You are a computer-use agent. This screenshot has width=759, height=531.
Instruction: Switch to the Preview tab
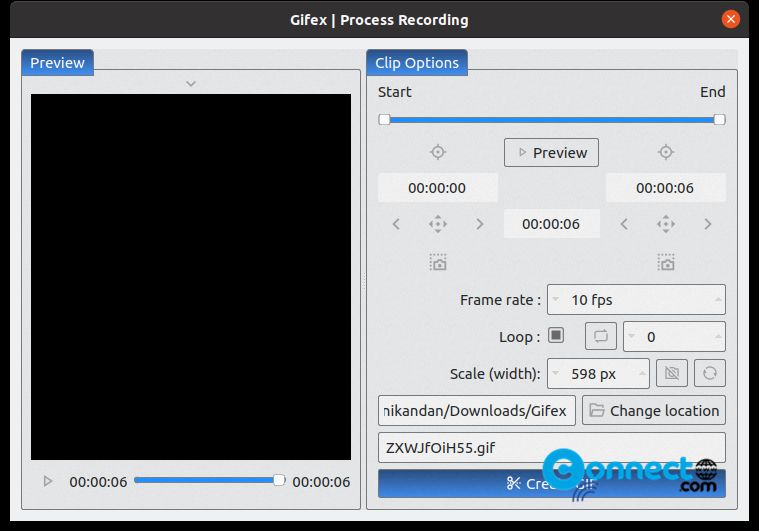[x=58, y=62]
